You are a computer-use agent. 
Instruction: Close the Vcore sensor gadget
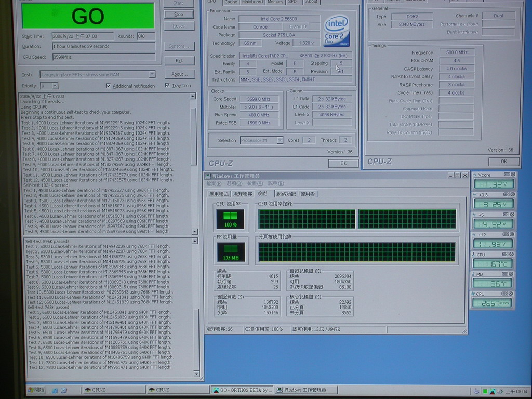(513, 175)
